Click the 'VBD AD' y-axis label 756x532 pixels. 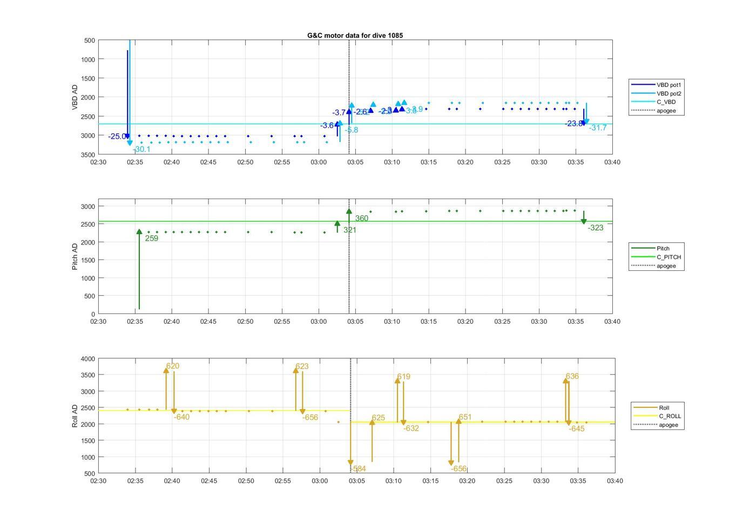(75, 97)
